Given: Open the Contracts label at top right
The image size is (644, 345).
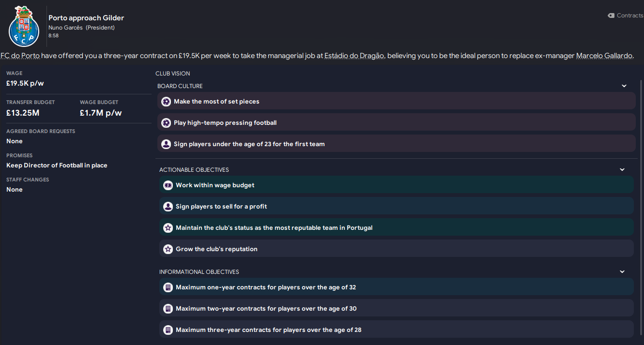Looking at the screenshot, I should coord(629,15).
